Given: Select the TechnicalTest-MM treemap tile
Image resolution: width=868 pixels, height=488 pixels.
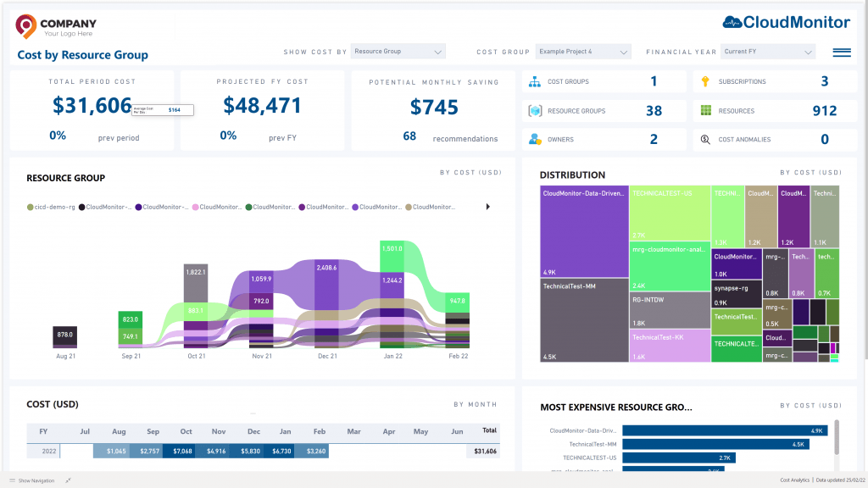Looking at the screenshot, I should pyautogui.click(x=584, y=320).
